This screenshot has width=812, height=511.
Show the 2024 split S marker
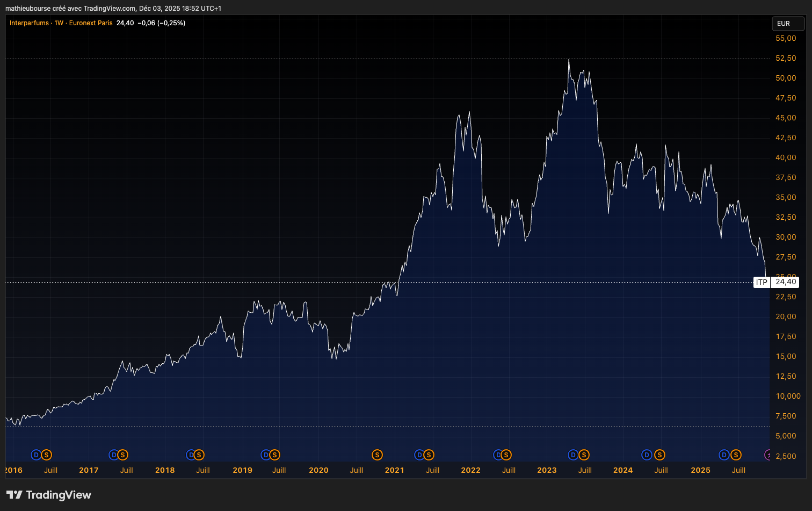tap(659, 455)
